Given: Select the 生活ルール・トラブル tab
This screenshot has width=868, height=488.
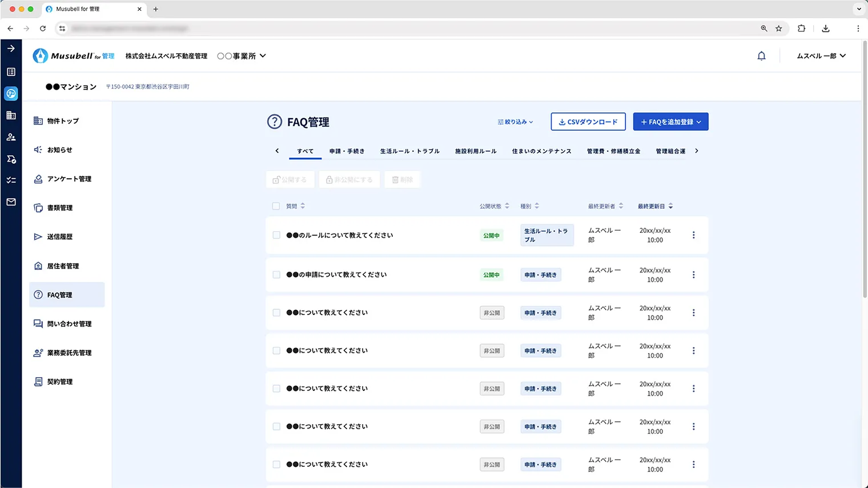Looking at the screenshot, I should point(410,151).
